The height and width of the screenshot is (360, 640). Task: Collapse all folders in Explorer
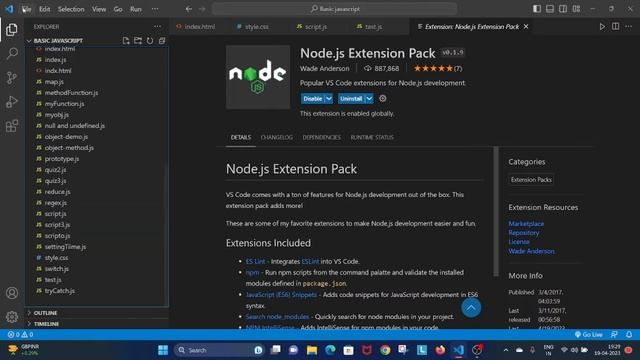[x=162, y=41]
